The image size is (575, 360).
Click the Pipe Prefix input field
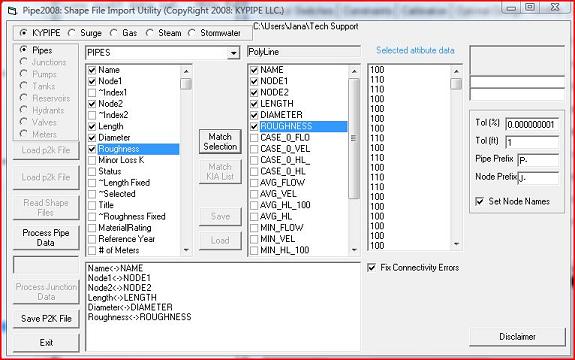pos(538,160)
